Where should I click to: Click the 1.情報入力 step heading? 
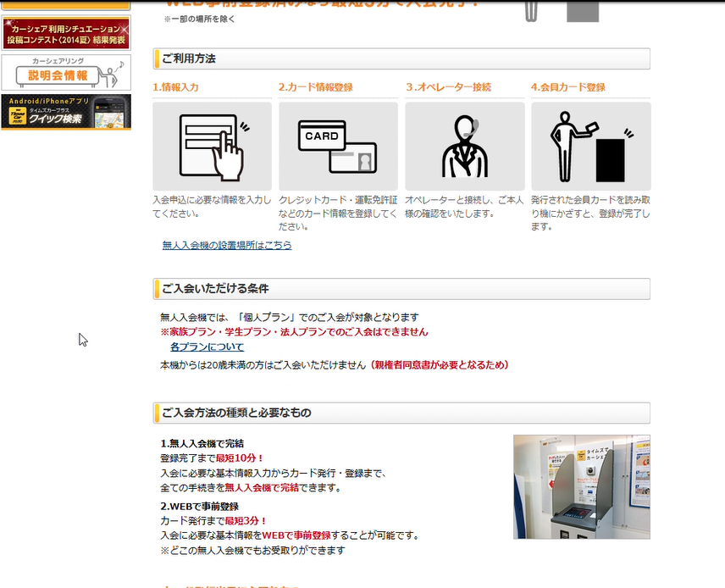(175, 87)
